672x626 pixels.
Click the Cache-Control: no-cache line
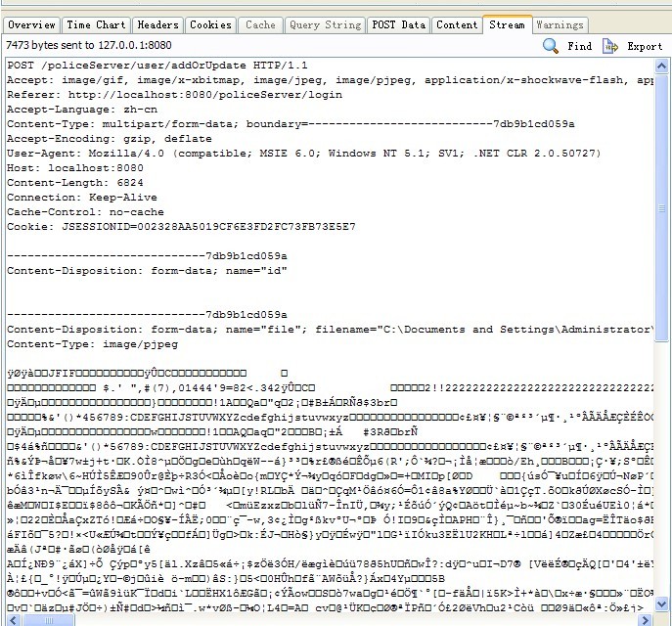(x=85, y=212)
